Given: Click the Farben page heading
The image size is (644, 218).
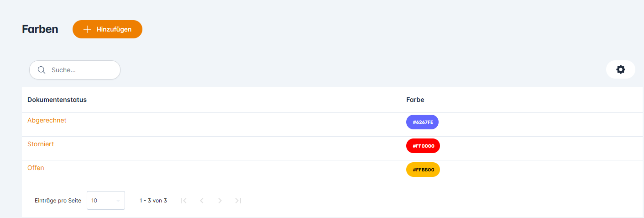Looking at the screenshot, I should click(x=40, y=29).
